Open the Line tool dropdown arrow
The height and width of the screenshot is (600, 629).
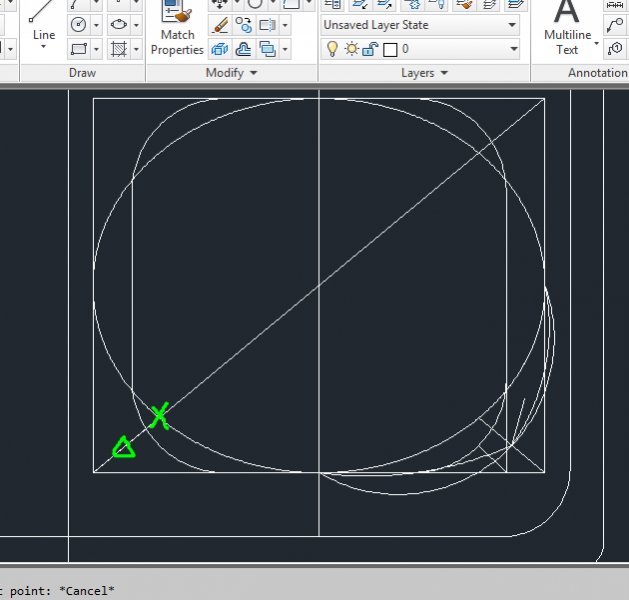[x=43, y=47]
